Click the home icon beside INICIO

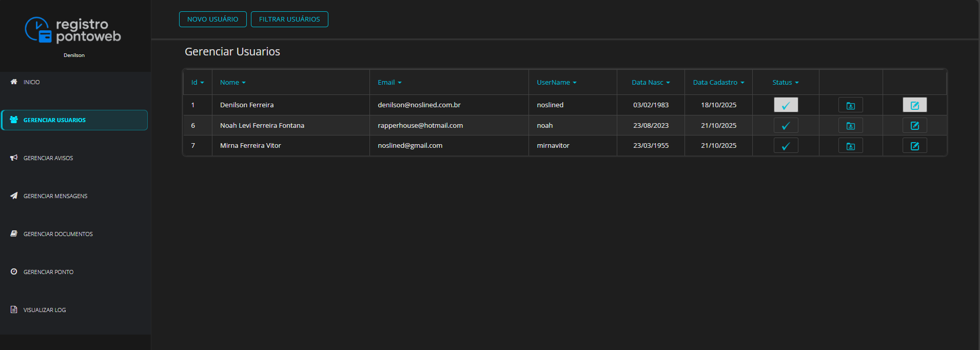14,82
